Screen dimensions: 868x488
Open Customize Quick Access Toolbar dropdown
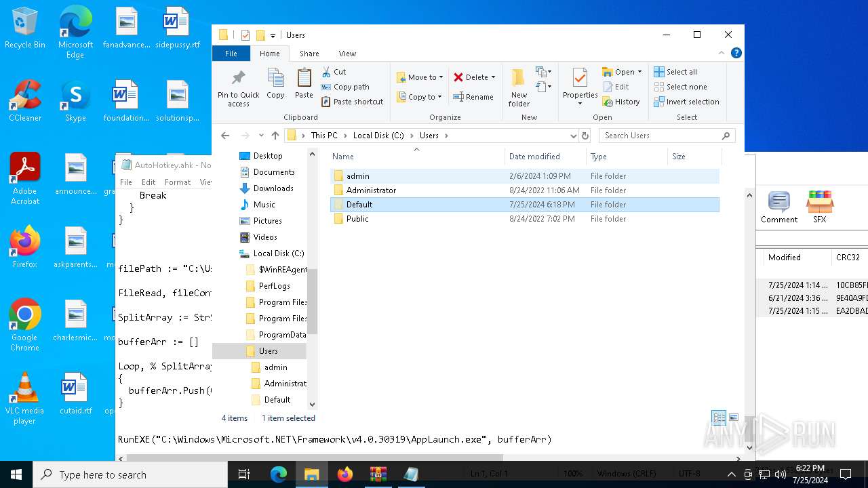coord(273,35)
